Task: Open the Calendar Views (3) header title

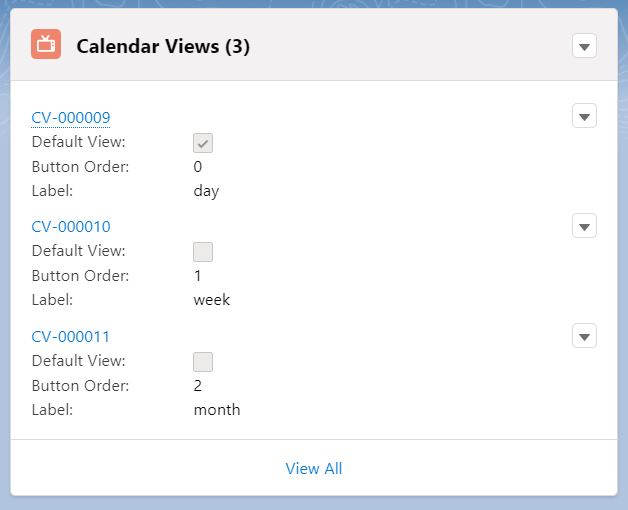Action: coord(163,46)
